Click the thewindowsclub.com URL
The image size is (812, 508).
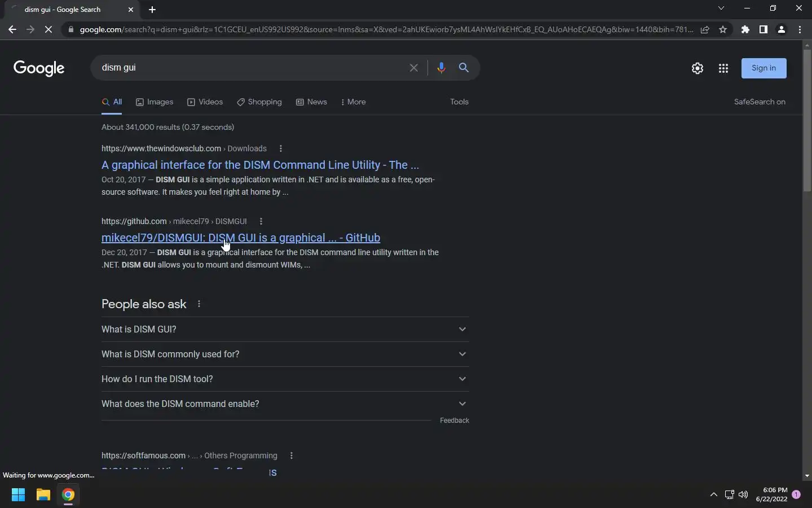[161, 148]
